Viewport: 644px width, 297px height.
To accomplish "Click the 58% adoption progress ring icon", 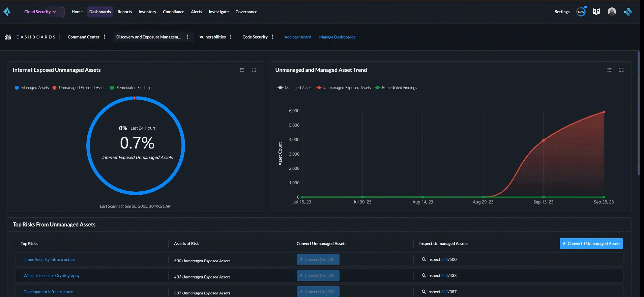I will 581,12.
